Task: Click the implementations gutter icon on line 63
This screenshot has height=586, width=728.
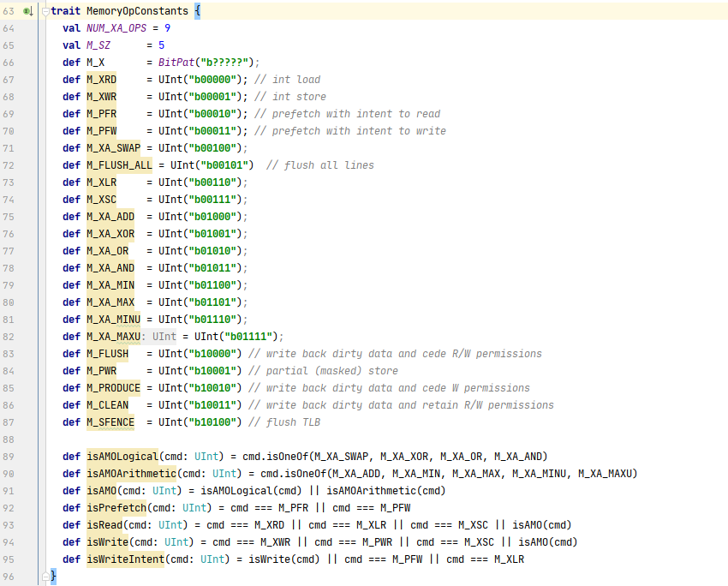Action: click(x=27, y=11)
